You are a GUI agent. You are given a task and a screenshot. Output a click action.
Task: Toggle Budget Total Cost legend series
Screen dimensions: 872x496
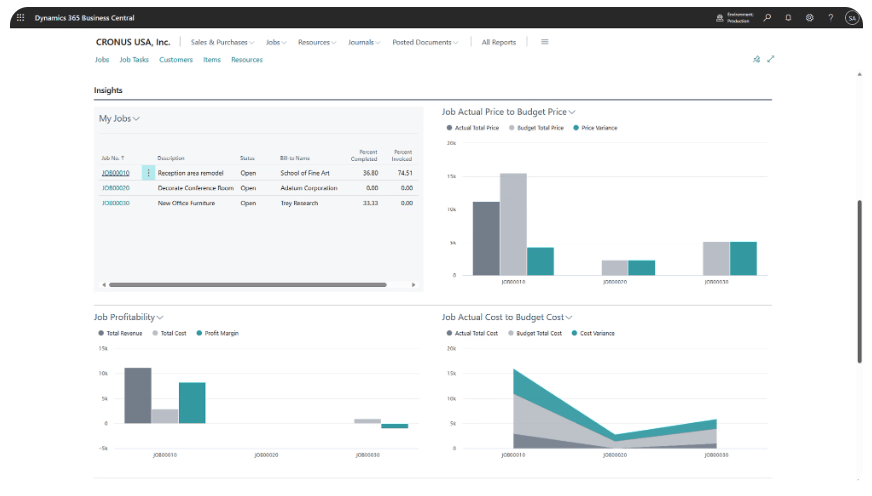pos(535,333)
